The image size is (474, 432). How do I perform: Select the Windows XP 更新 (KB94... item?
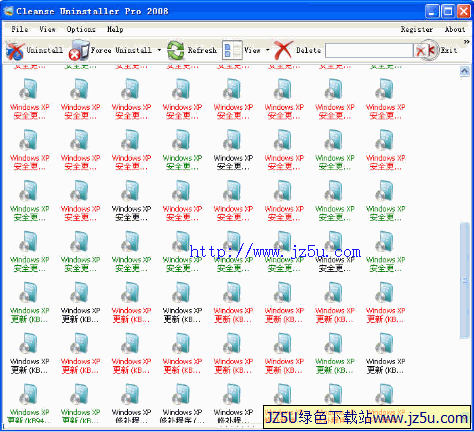[30, 403]
